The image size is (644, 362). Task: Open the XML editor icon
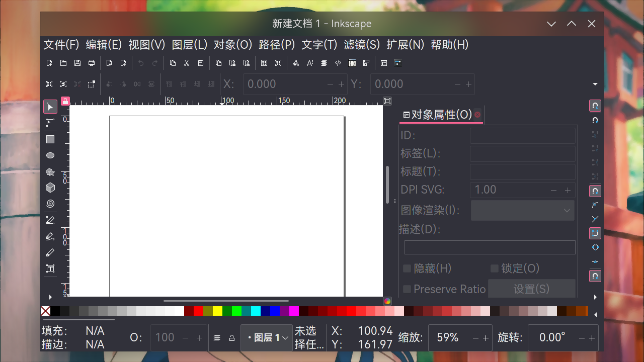click(338, 62)
